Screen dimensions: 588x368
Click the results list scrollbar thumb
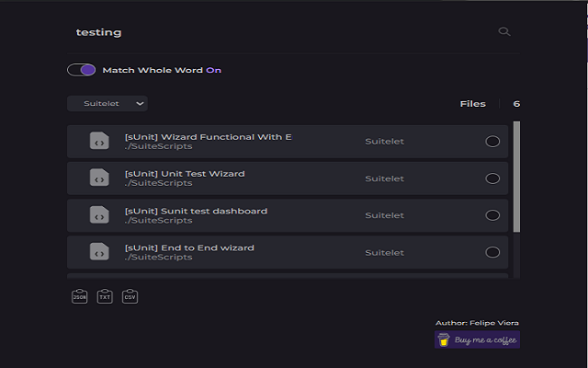click(x=516, y=177)
